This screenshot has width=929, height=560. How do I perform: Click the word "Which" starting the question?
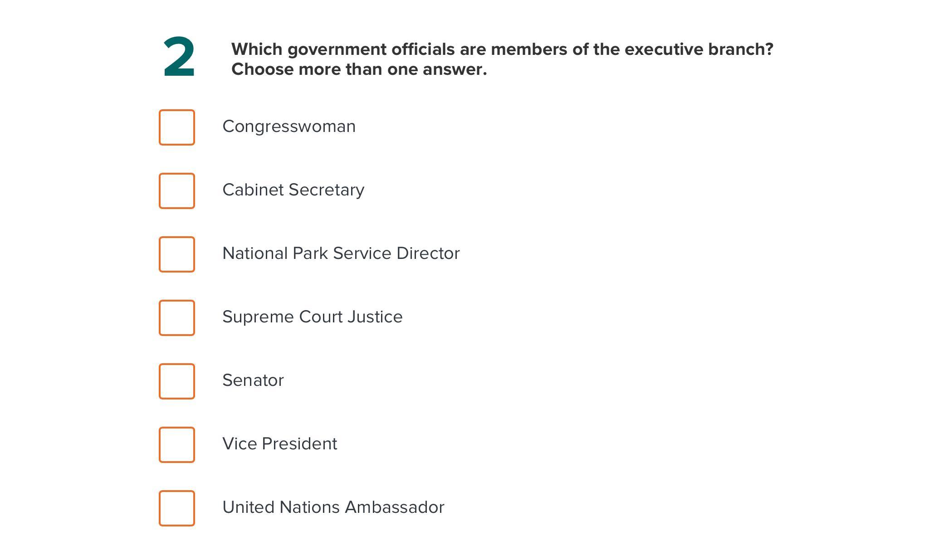pyautogui.click(x=257, y=49)
